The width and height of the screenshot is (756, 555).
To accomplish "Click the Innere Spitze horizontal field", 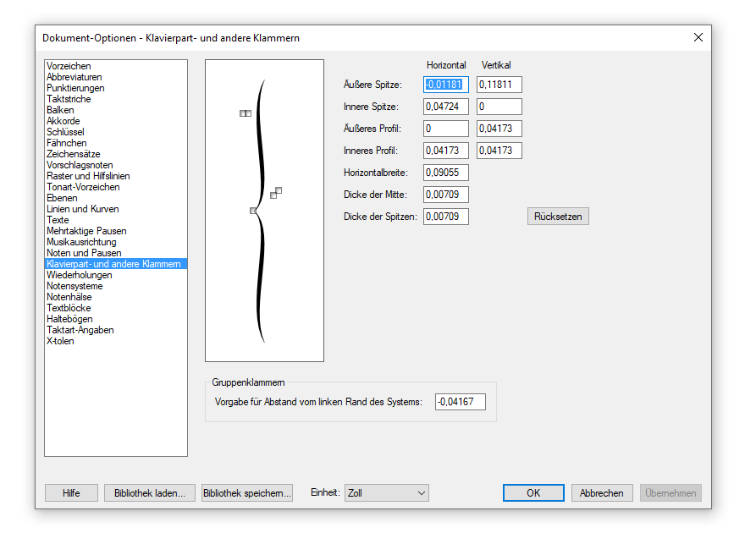I will click(446, 107).
